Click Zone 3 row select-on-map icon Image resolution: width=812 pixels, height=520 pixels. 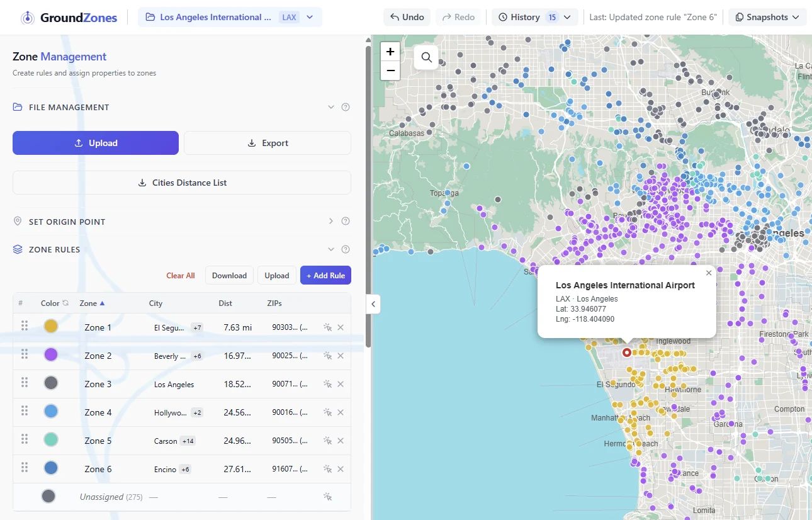pyautogui.click(x=327, y=384)
